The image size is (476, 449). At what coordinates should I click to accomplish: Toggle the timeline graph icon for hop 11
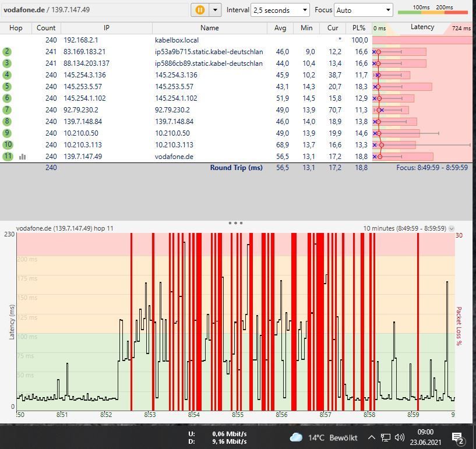point(23,157)
